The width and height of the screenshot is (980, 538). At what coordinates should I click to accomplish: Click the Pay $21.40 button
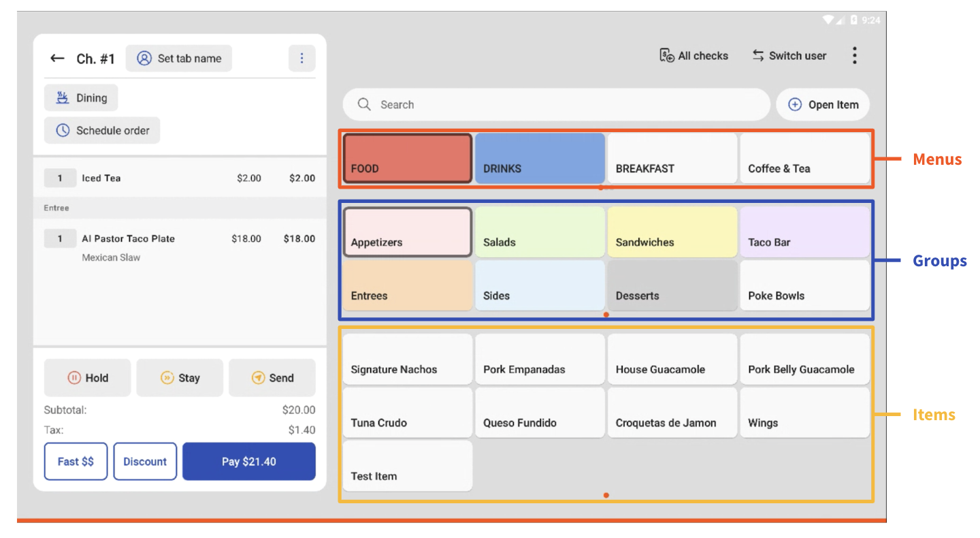point(248,461)
